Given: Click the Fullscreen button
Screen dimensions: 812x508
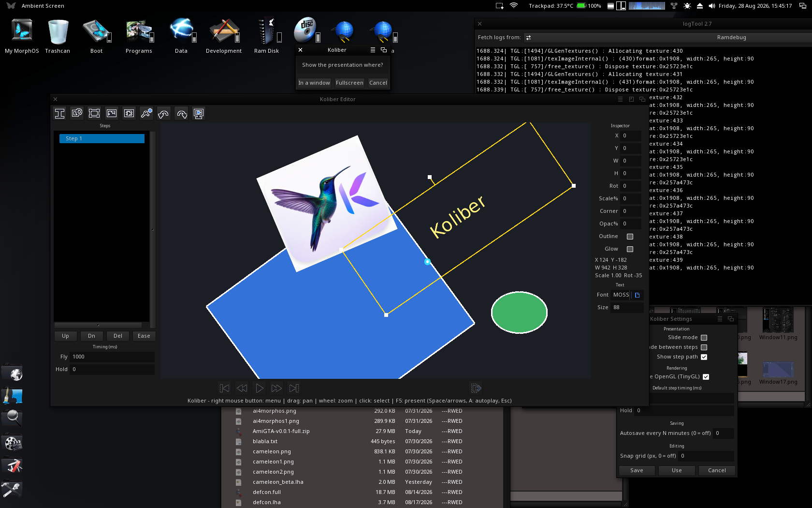Looking at the screenshot, I should (x=349, y=83).
